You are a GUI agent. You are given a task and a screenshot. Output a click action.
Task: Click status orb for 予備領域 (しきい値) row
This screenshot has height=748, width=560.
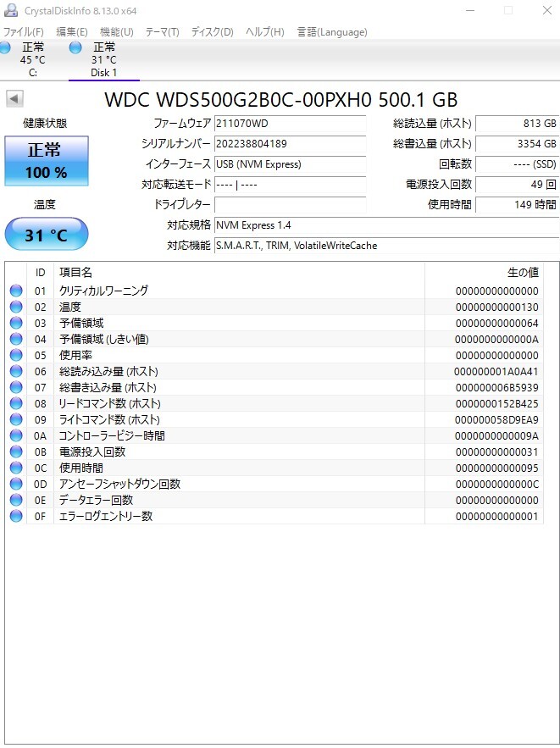[x=16, y=339]
